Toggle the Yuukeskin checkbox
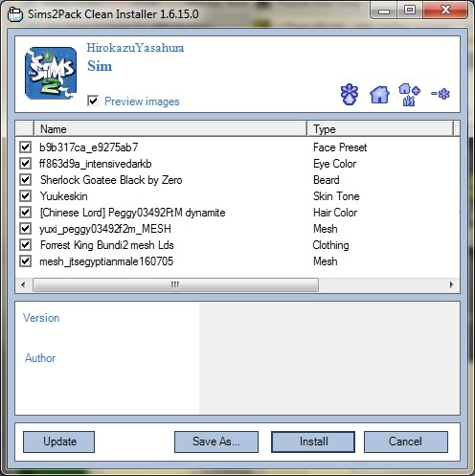475x476 pixels. pos(25,196)
